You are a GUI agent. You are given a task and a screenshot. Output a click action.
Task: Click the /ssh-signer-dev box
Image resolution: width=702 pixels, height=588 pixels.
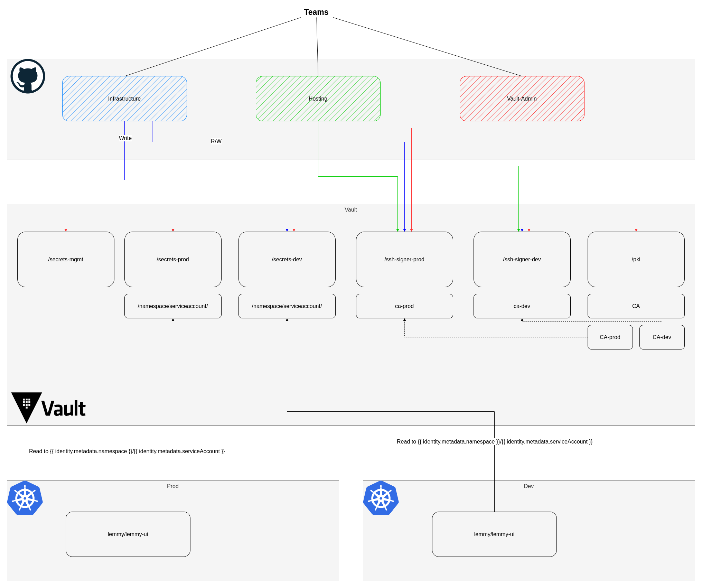(522, 259)
